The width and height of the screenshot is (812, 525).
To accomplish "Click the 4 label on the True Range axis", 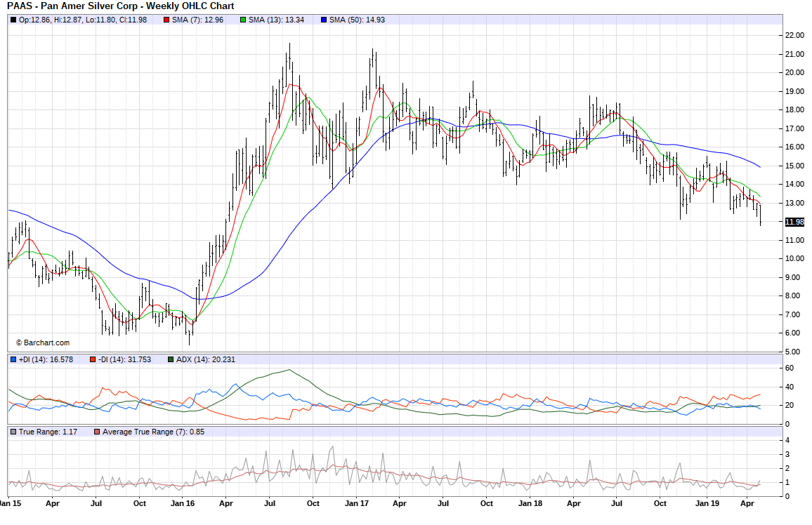I will pyautogui.click(x=787, y=441).
